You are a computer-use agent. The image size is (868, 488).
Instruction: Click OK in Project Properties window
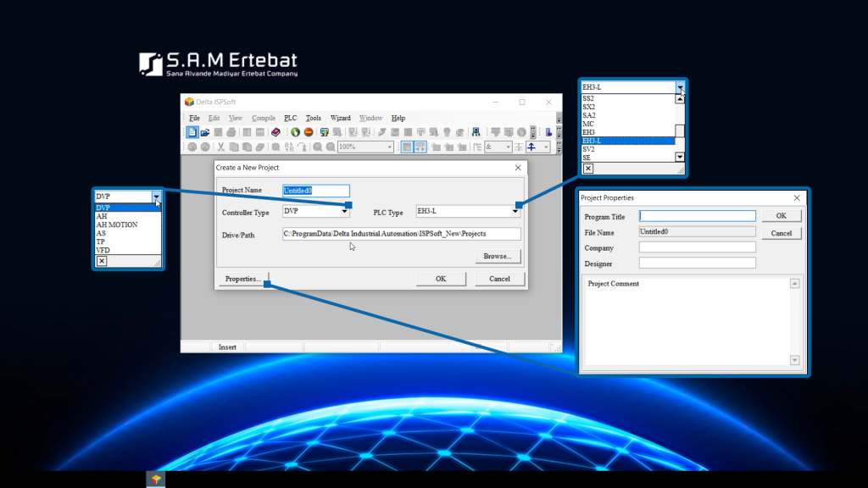pyautogui.click(x=781, y=216)
